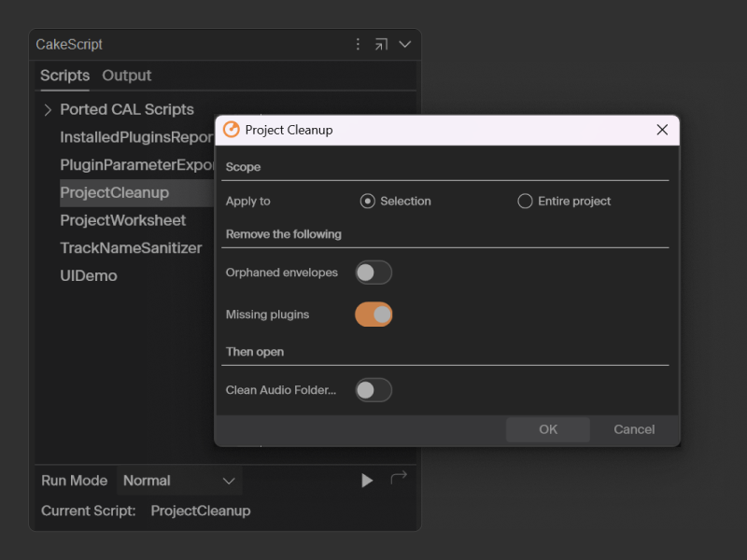Click the Project Cleanup dialog logo icon

(x=232, y=130)
